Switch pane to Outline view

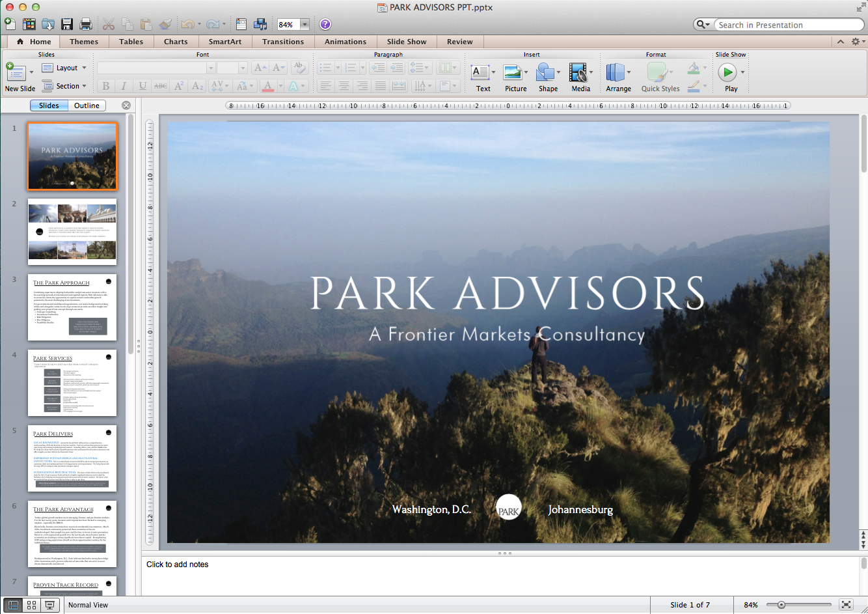87,105
